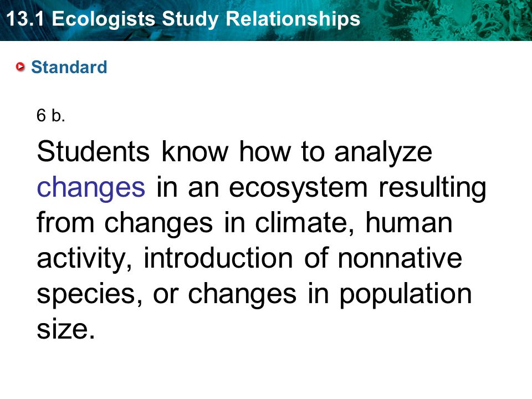The height and width of the screenshot is (399, 532).
Task: Click the word 'Relationships' in the header title
Action: (x=293, y=19)
